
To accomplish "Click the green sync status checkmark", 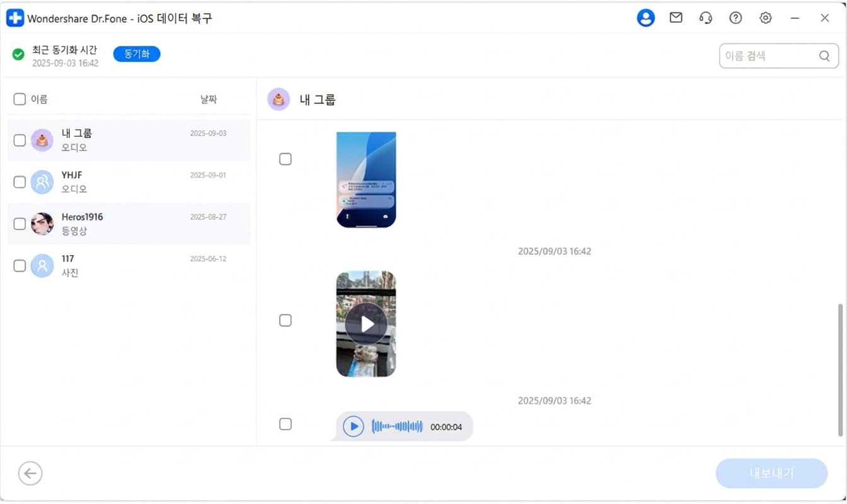I will coord(18,55).
